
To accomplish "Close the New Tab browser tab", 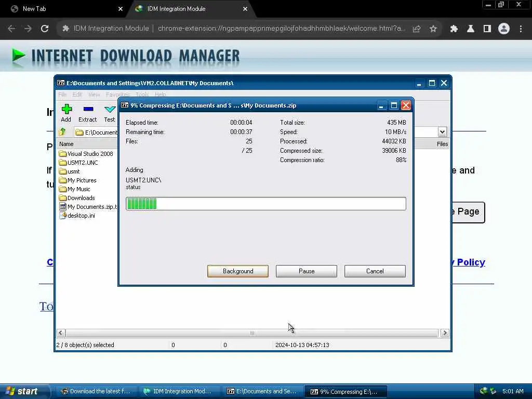I will click(121, 9).
